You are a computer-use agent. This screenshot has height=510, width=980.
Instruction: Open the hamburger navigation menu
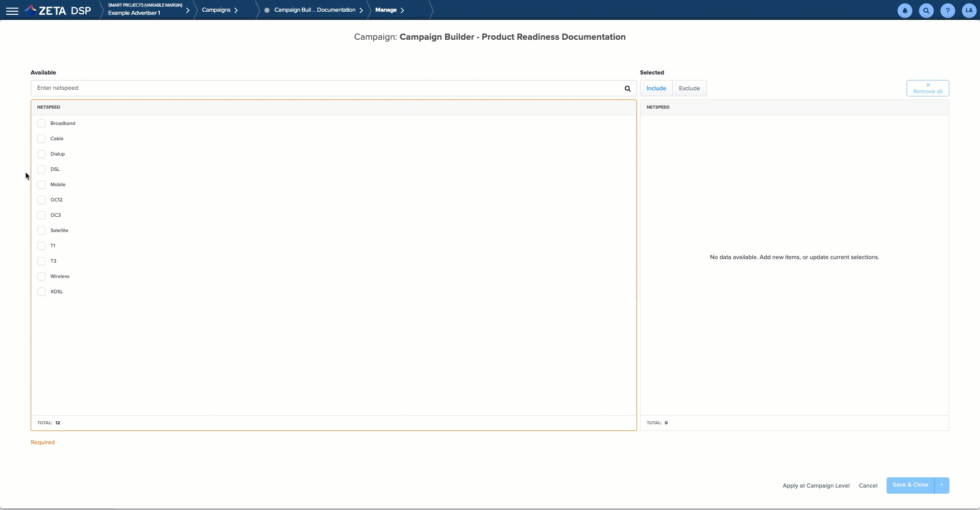click(12, 11)
